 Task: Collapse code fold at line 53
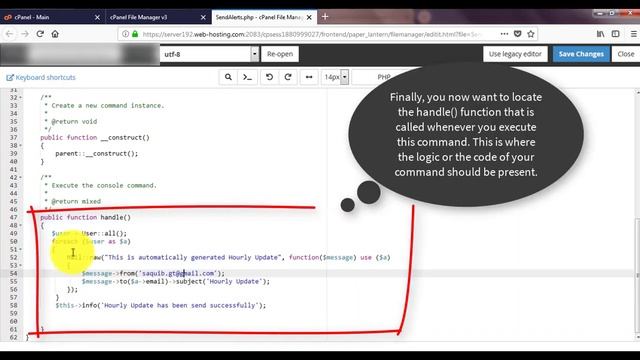pyautogui.click(x=20, y=265)
